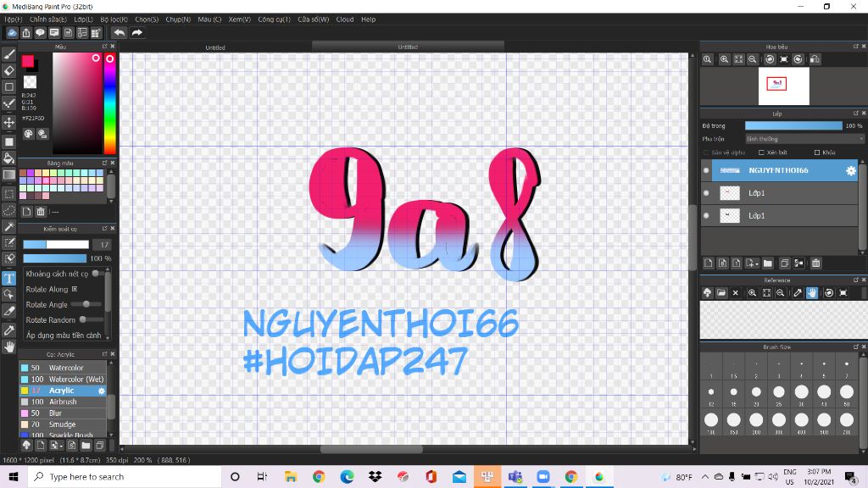Click the export icon in top toolbar
Viewport: 868px width, 488px height.
[26, 33]
